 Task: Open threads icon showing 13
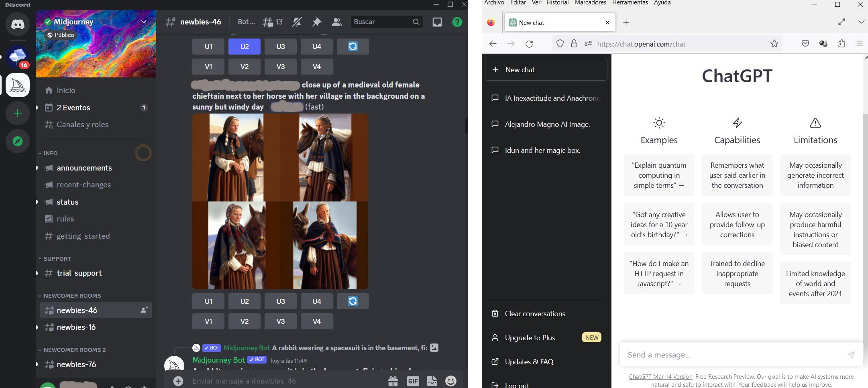point(273,22)
